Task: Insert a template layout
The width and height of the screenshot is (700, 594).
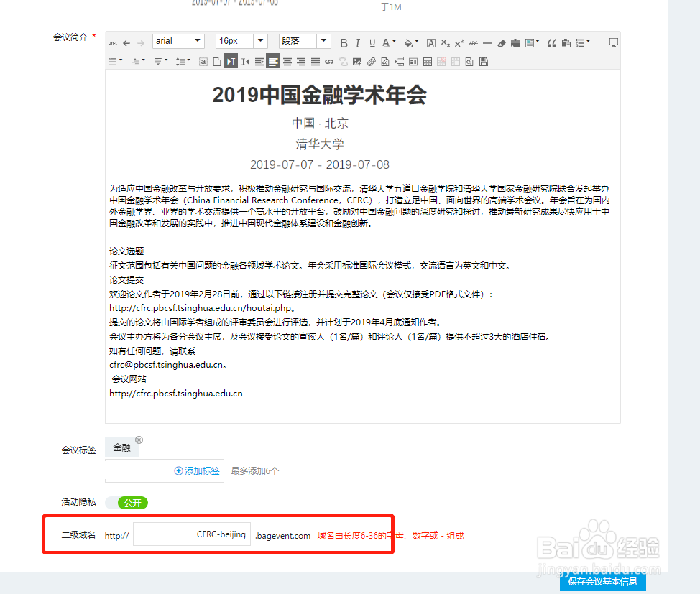Action: click(x=413, y=62)
